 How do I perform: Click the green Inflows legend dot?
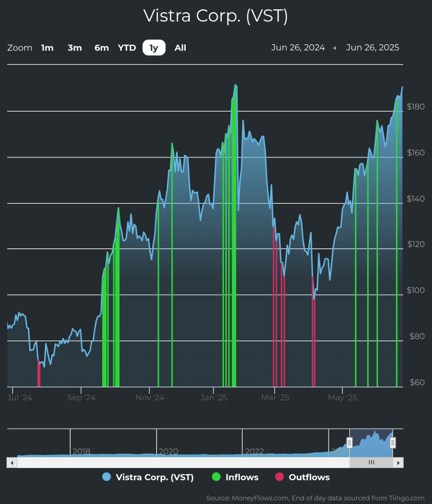coord(216,477)
